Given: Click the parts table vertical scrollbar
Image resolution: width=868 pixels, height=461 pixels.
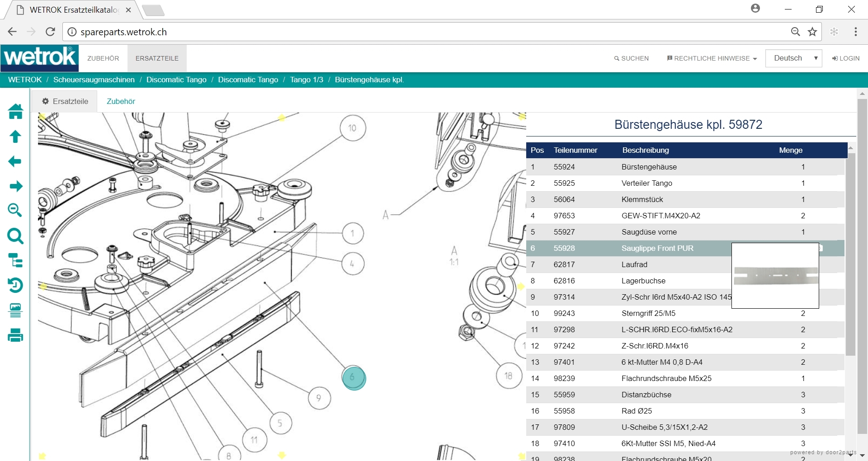Looking at the screenshot, I should 851,255.
